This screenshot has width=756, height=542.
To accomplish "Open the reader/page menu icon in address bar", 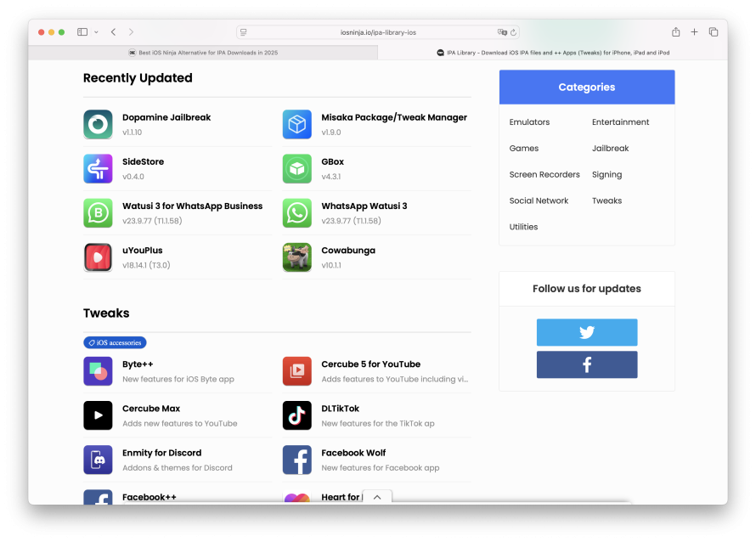I will (244, 32).
